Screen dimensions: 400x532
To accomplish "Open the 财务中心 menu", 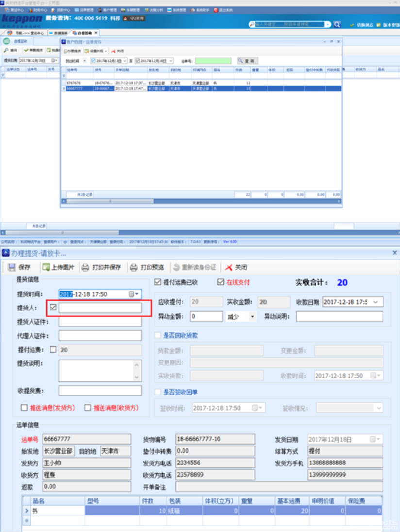I will point(38,10).
